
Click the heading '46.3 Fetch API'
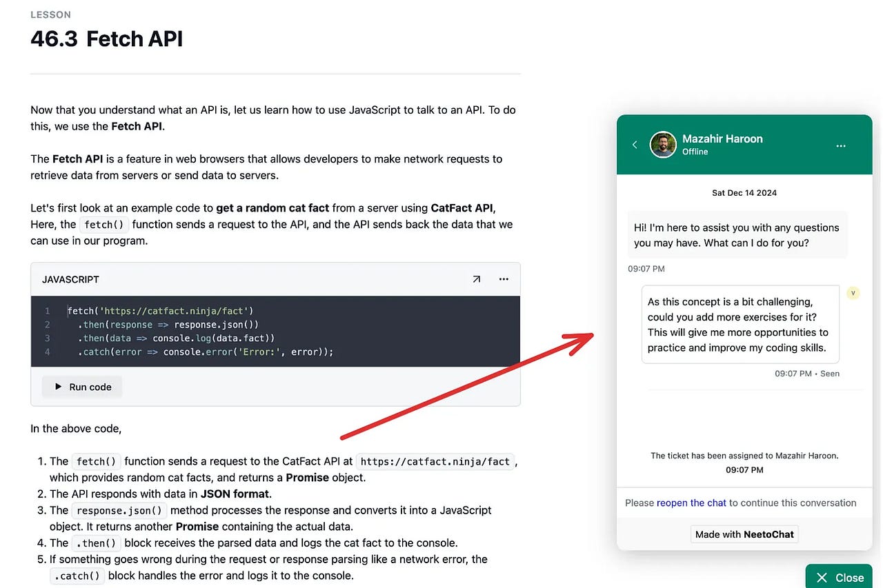point(106,39)
